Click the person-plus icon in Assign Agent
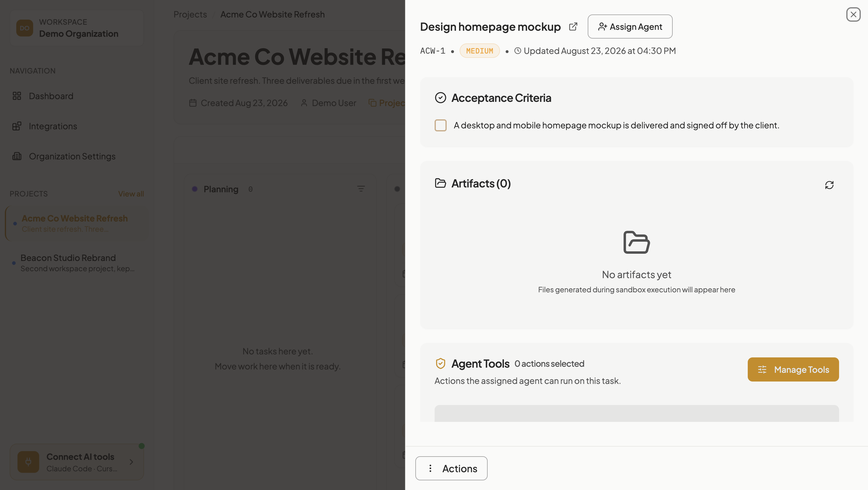Viewport: 868px width, 490px height. [602, 27]
